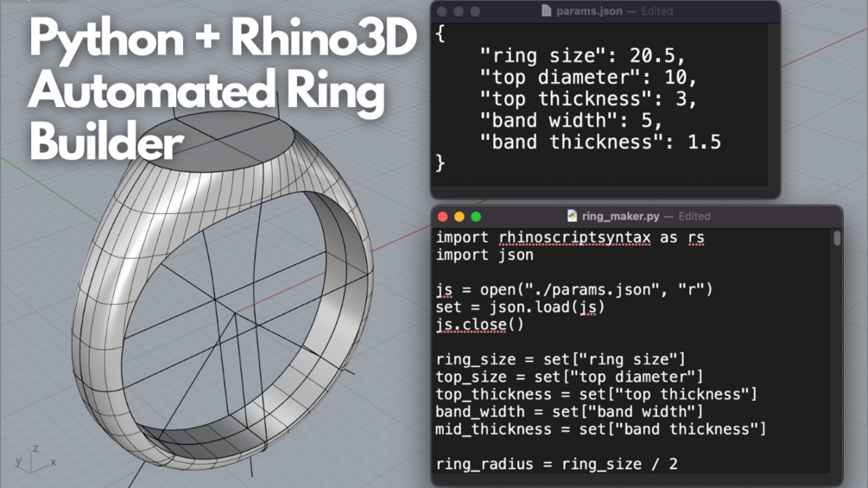Screen dimensions: 868x488
Task: Click the ring_size = set["ring size"] line
Action: (x=561, y=359)
